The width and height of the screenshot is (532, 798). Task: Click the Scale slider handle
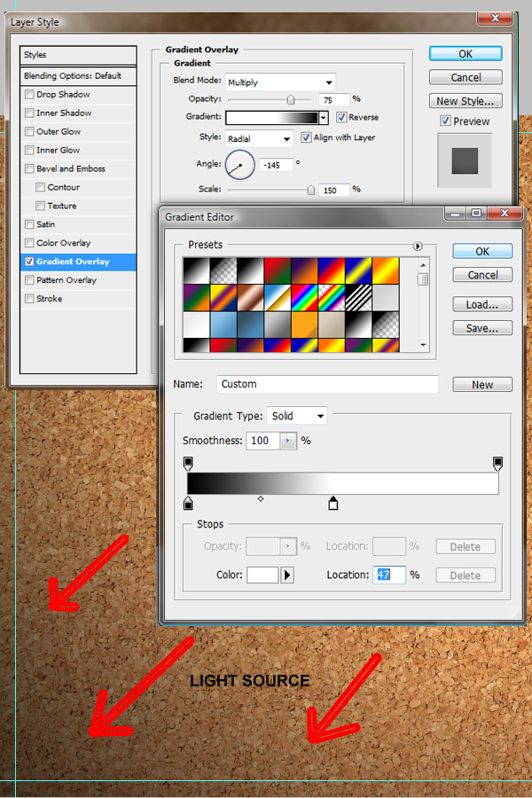[x=310, y=191]
